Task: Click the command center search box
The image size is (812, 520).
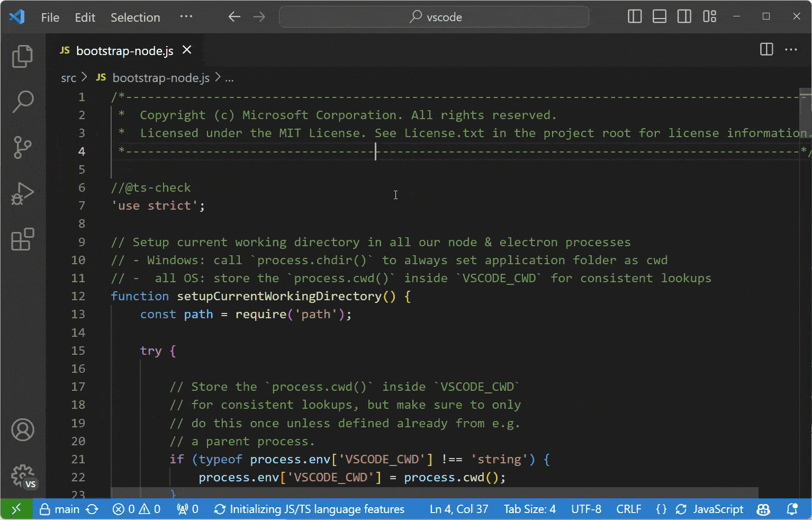Action: 434,16
